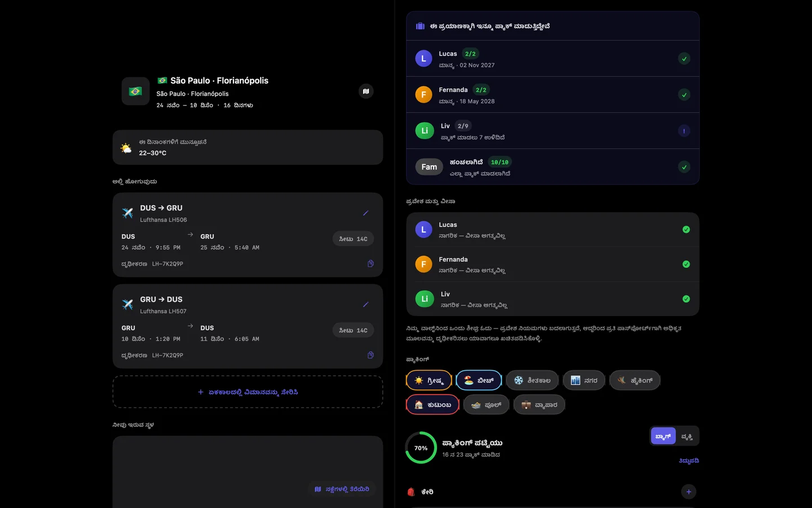
Task: Click the check status icon in Lucas 2/2 packing row
Action: (x=684, y=59)
